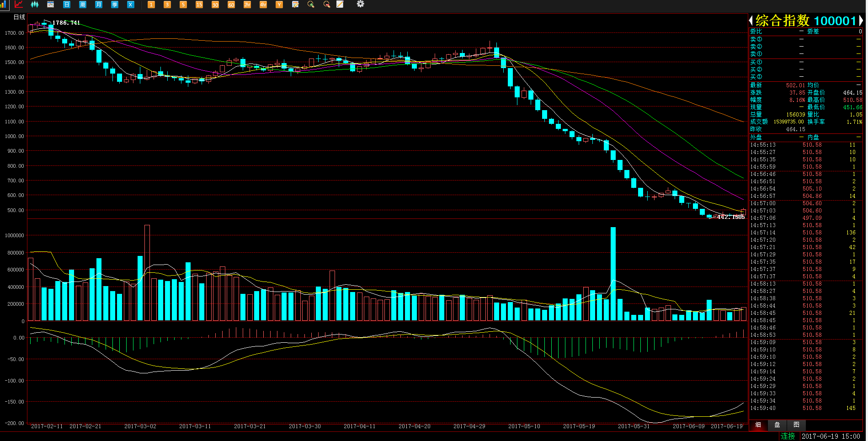Click the blue X period icon

pyautogui.click(x=131, y=5)
